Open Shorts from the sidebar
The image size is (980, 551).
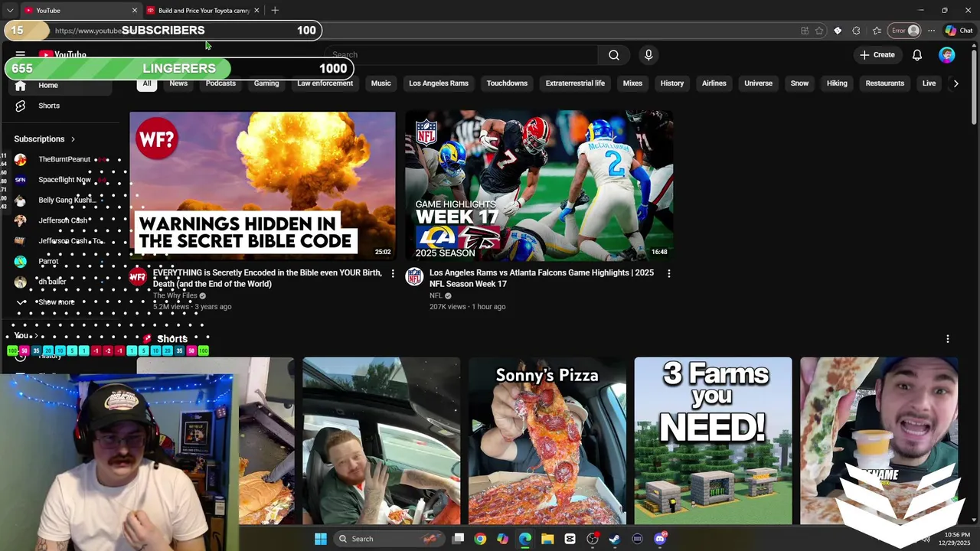(49, 106)
